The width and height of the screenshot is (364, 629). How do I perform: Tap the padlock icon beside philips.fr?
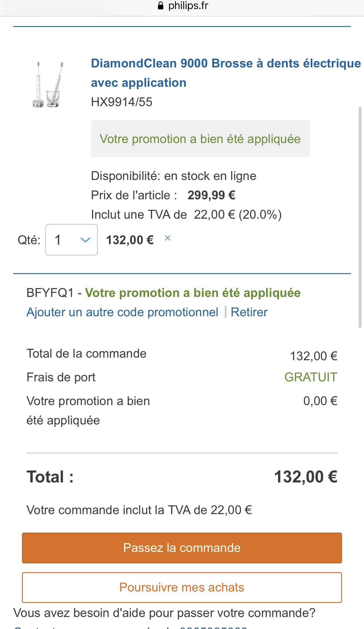click(160, 6)
